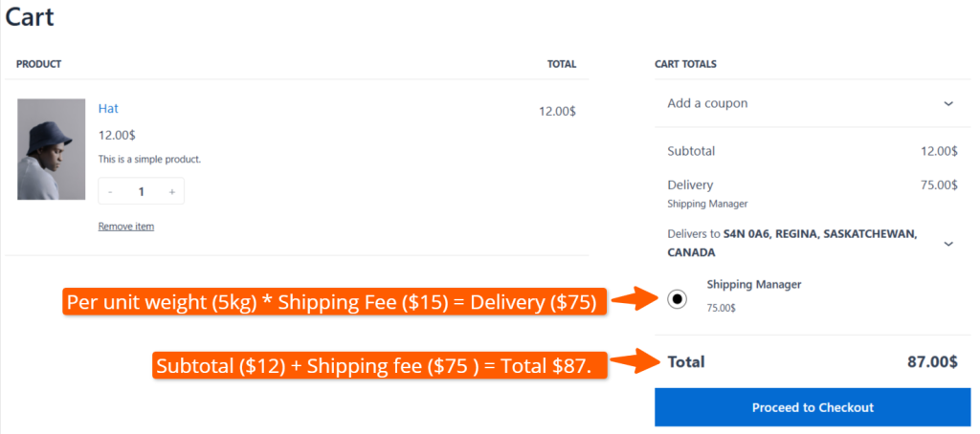
Task: Click the CART TOTALS header
Action: pos(685,64)
